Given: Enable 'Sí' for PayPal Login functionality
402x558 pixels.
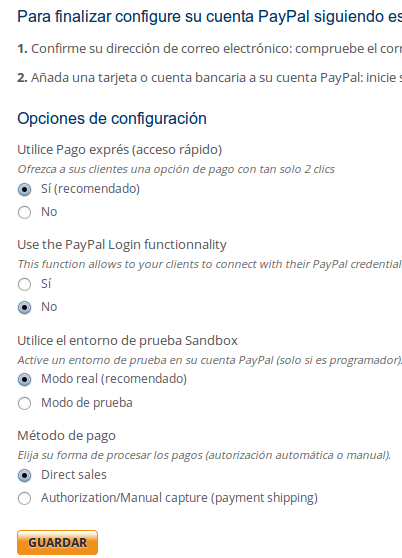Looking at the screenshot, I should tap(24, 284).
